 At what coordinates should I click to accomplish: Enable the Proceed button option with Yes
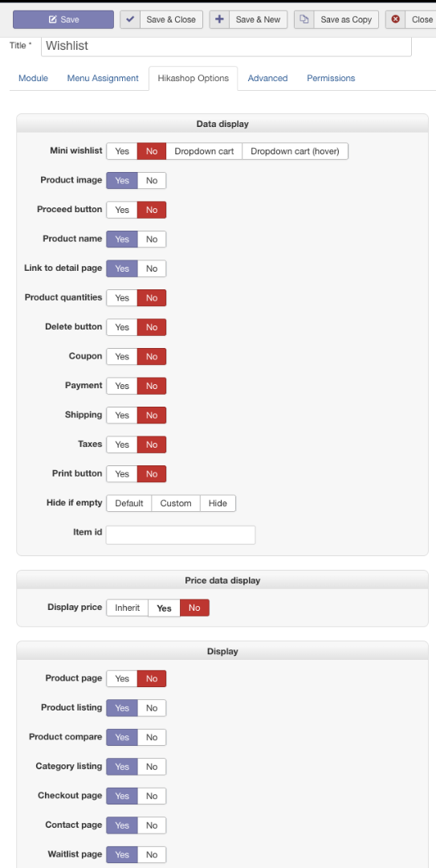pos(122,210)
